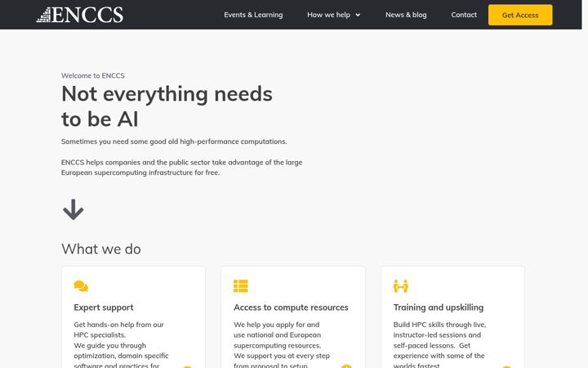Click 'We help you apply for and' description
This screenshot has width=588, height=368.
(x=282, y=345)
